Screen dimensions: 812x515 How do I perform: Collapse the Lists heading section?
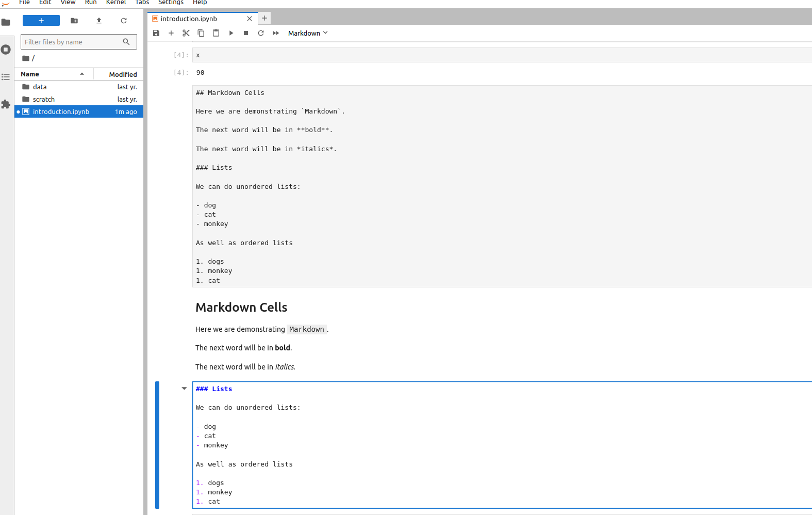point(184,389)
